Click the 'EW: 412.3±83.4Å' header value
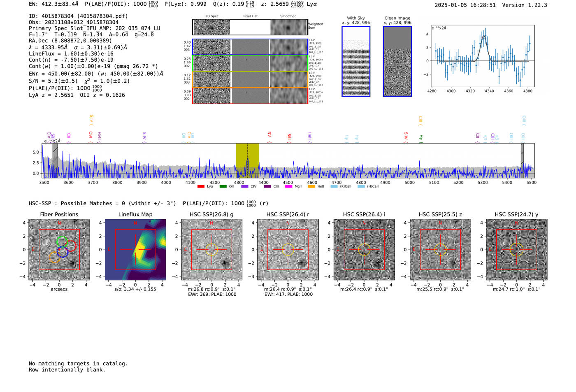Image resolution: width=576 pixels, height=392 pixels. click(54, 4)
